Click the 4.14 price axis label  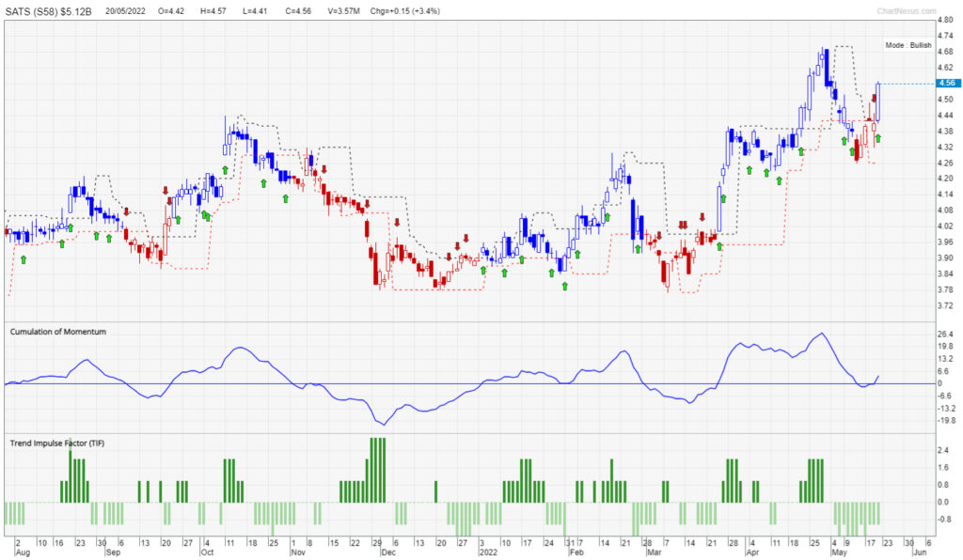point(945,194)
